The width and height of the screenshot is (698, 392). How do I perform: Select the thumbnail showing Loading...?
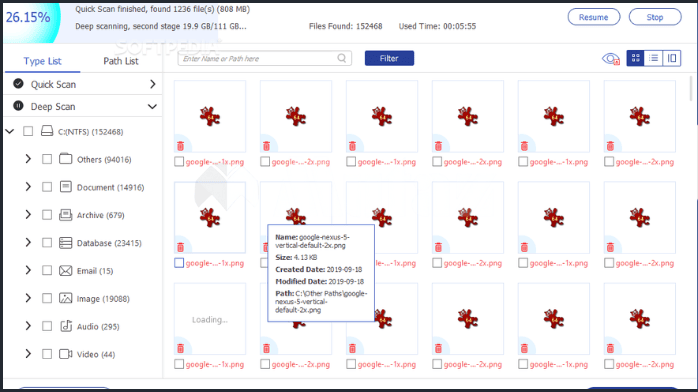coord(210,319)
